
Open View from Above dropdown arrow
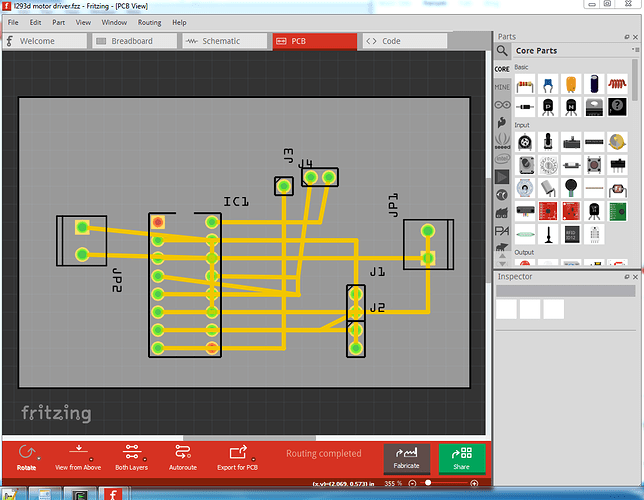(x=91, y=459)
